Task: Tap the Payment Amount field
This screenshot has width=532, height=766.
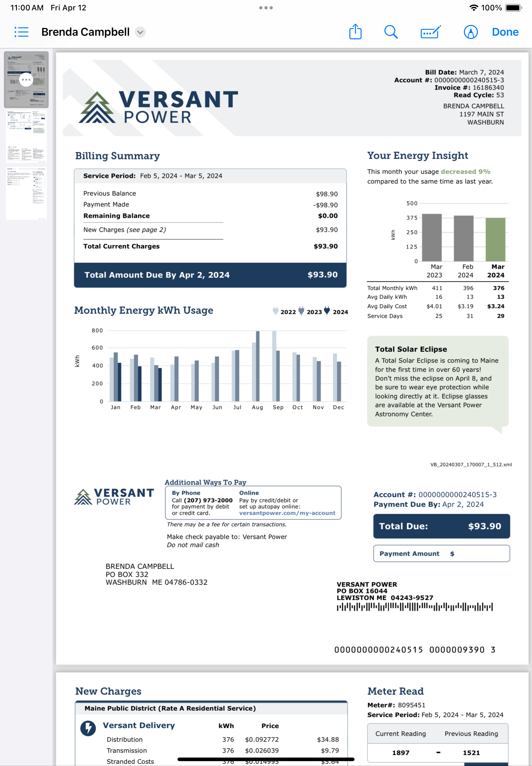Action: pyautogui.click(x=441, y=553)
